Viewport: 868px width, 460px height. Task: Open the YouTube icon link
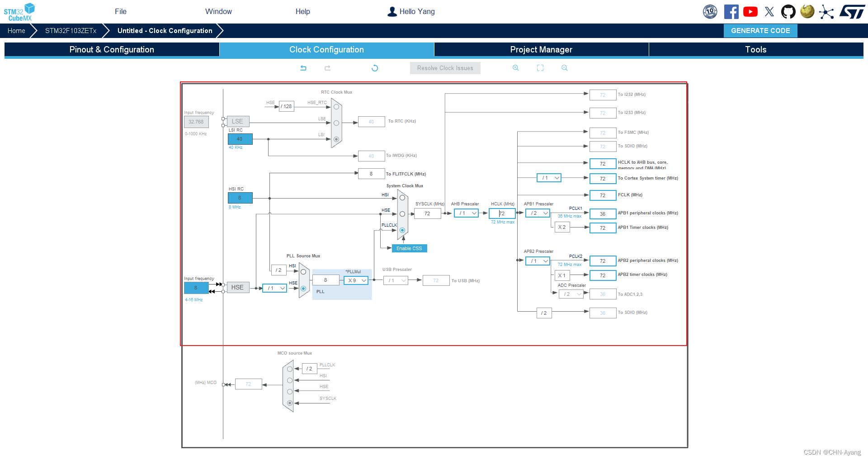pyautogui.click(x=750, y=12)
